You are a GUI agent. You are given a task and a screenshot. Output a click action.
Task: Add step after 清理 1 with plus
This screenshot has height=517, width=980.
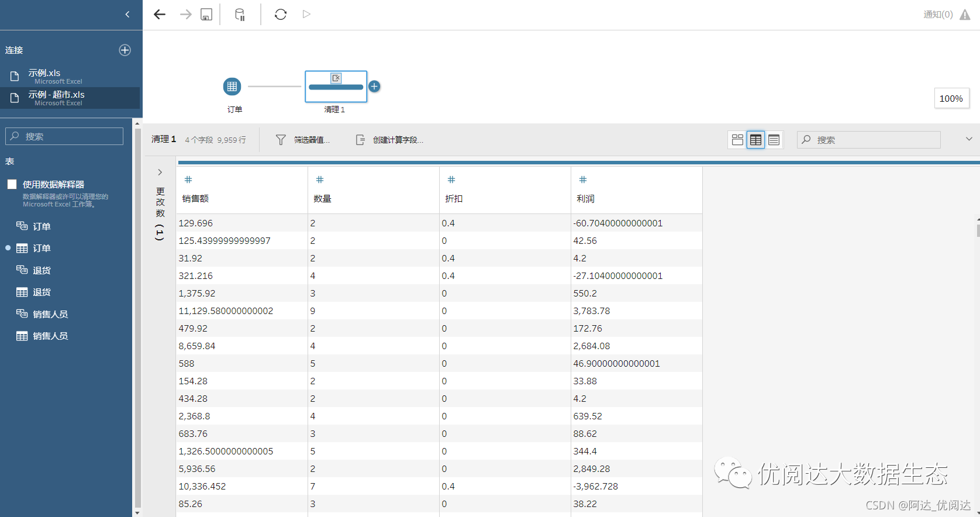[x=375, y=87]
